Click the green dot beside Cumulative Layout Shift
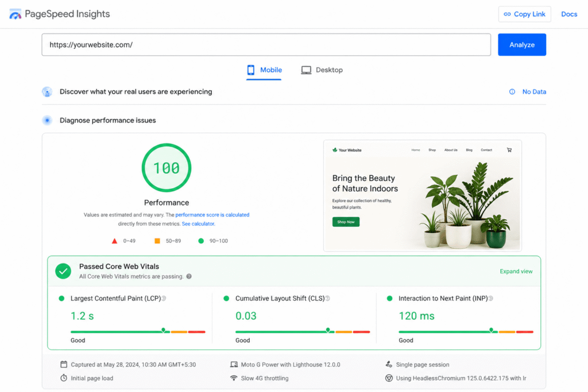 226,298
